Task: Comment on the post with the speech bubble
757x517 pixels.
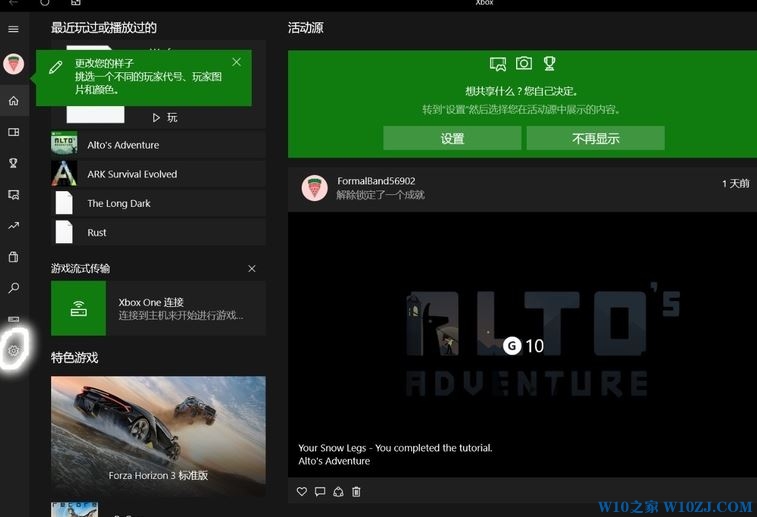Action: point(320,491)
